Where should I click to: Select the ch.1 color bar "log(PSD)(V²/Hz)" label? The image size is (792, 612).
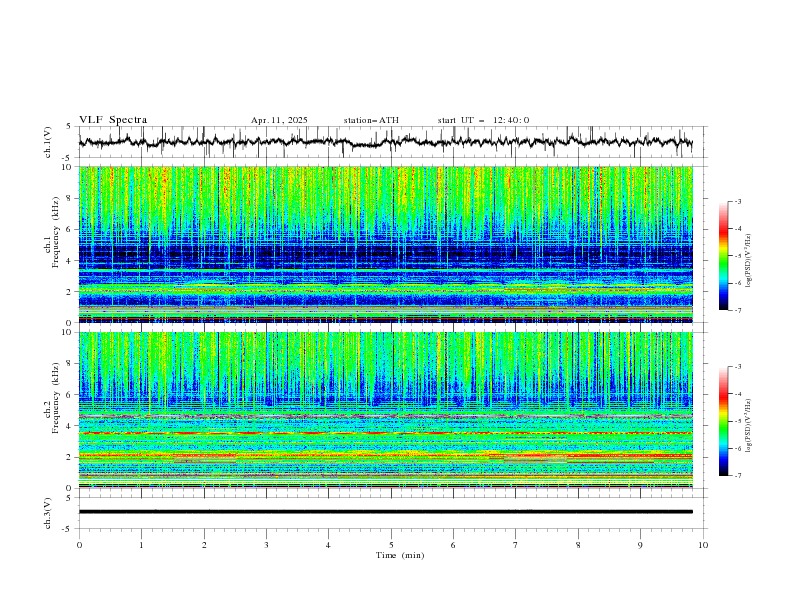(x=749, y=261)
